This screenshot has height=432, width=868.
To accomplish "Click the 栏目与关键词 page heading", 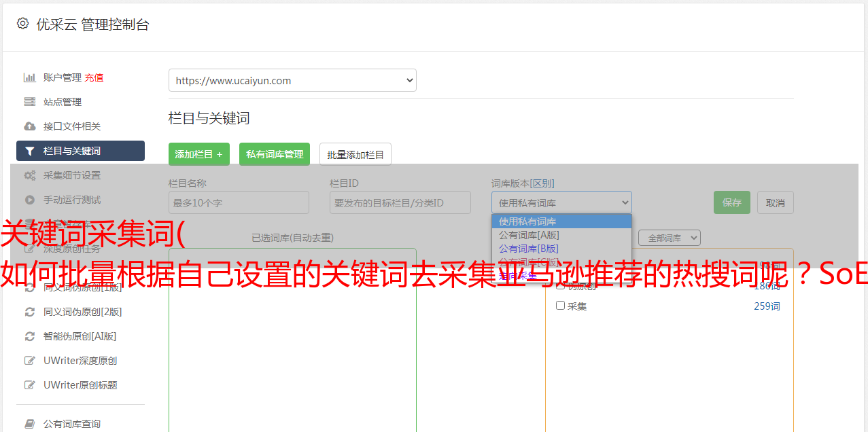I will [x=209, y=118].
